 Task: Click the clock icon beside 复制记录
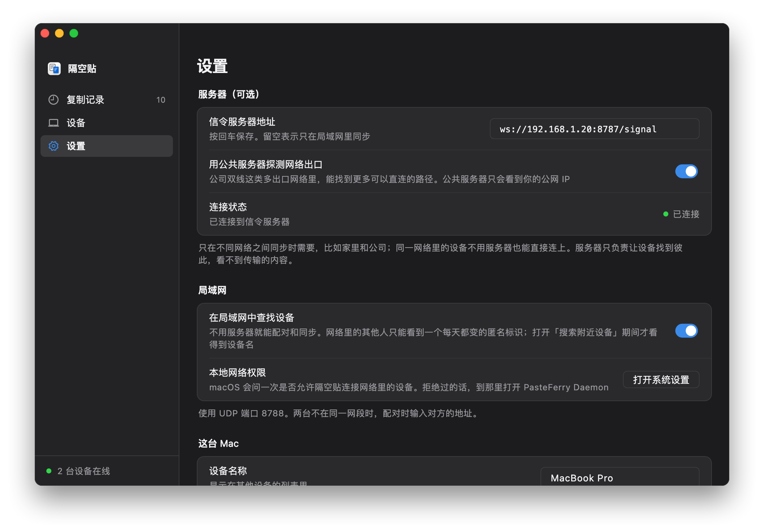coord(54,100)
